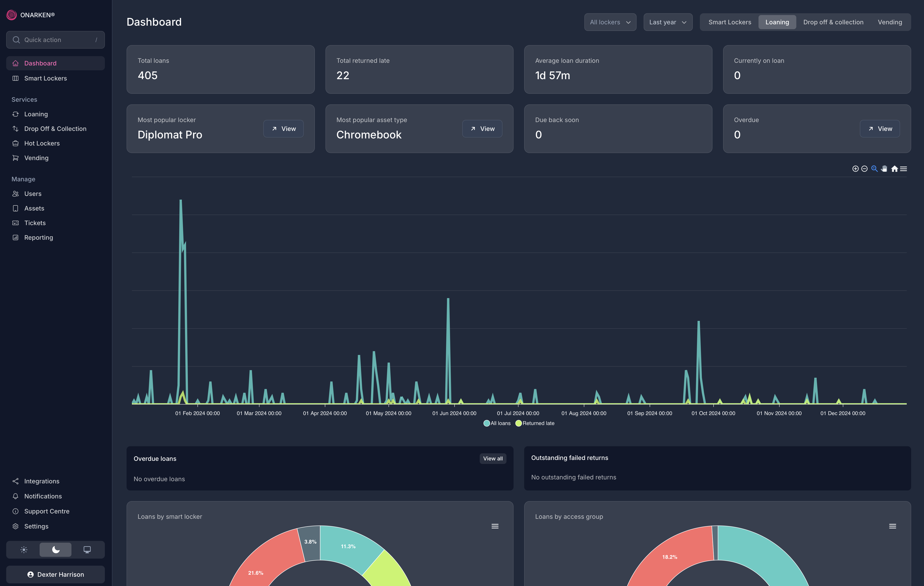This screenshot has height=586, width=924.
Task: Select the Smart Lockers tab
Action: [x=730, y=22]
